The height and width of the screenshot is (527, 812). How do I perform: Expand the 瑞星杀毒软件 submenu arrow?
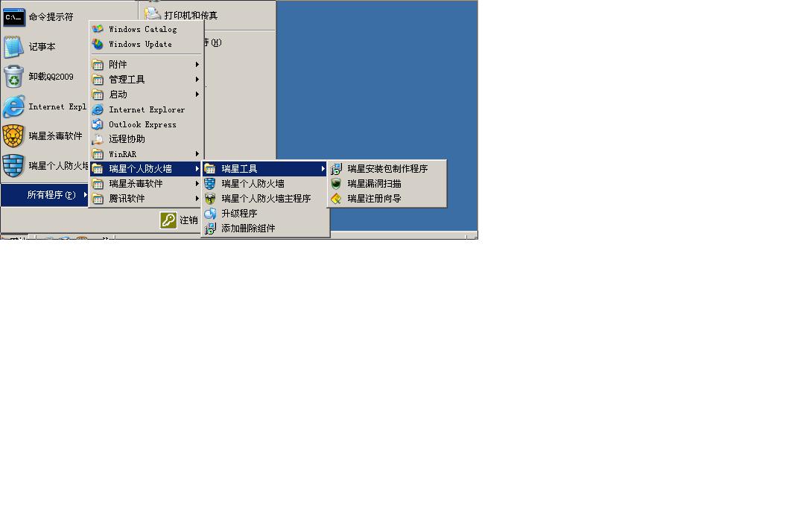[x=197, y=184]
